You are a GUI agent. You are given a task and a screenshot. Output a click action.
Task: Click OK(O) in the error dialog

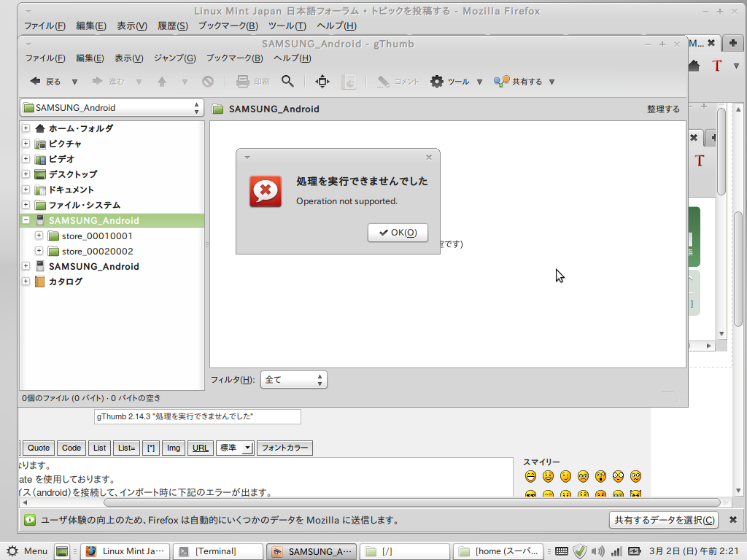point(398,233)
